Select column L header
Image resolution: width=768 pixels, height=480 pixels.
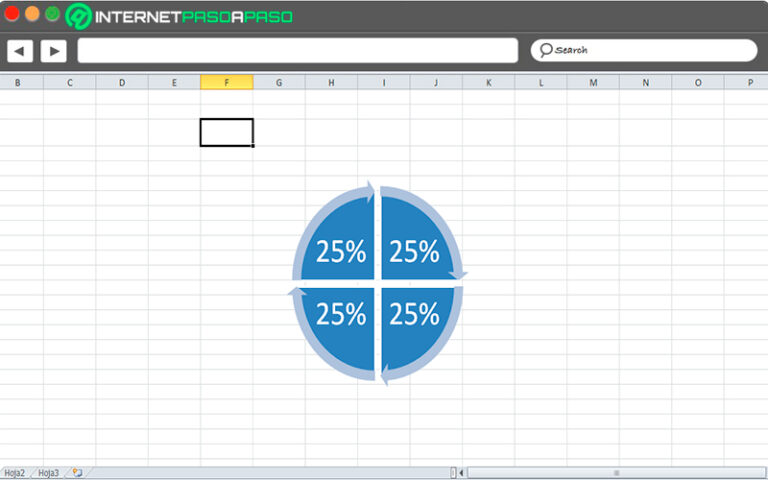(541, 82)
